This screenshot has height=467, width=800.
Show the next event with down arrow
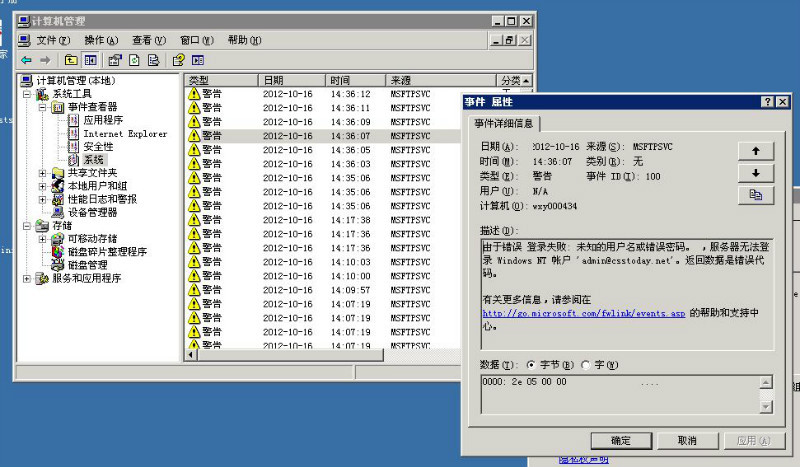[x=755, y=173]
